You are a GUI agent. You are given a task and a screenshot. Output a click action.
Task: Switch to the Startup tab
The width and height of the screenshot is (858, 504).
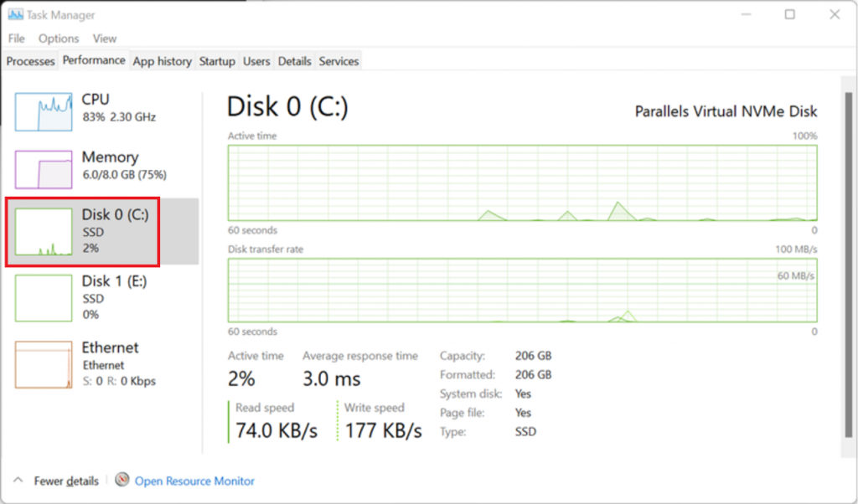[x=217, y=61]
